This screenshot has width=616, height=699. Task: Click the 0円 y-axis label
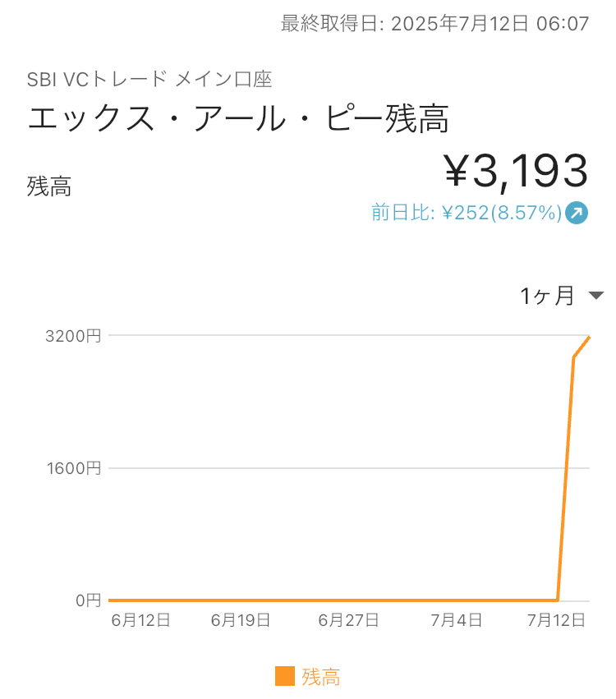[88, 600]
